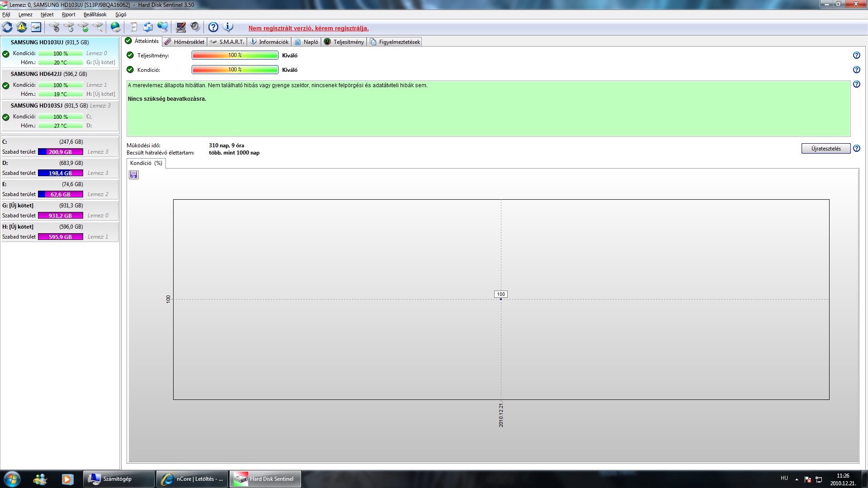Click the globe with disk toolbar icon
The height and width of the screenshot is (488, 868).
116,28
